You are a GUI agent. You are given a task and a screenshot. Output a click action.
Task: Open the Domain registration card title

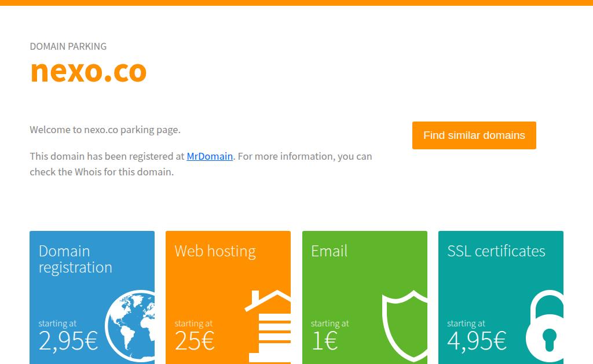pyautogui.click(x=75, y=259)
